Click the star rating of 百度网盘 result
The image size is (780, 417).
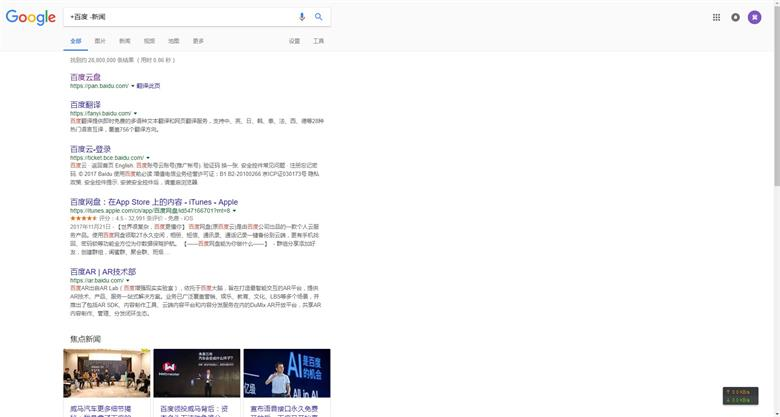83,218
